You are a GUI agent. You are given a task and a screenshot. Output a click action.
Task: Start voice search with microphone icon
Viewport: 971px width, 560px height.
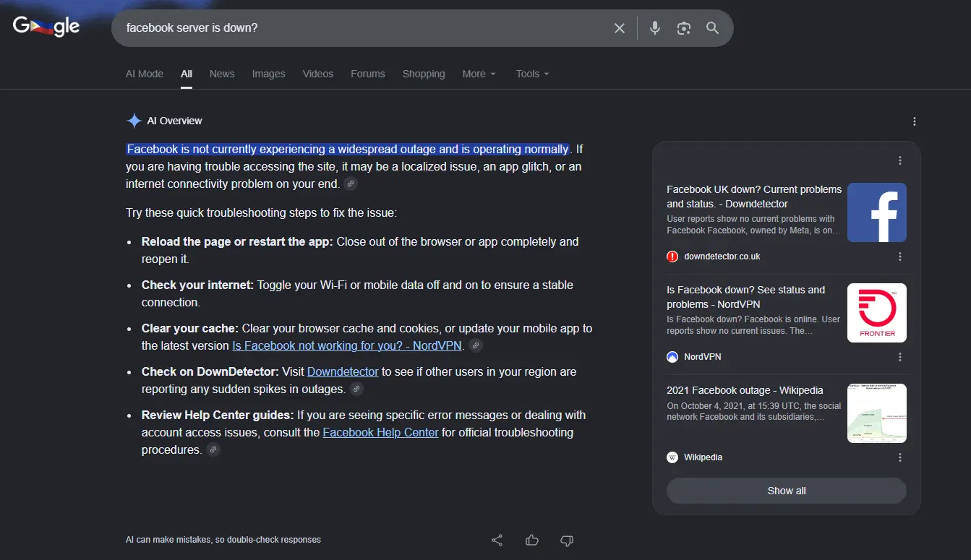pyautogui.click(x=655, y=28)
